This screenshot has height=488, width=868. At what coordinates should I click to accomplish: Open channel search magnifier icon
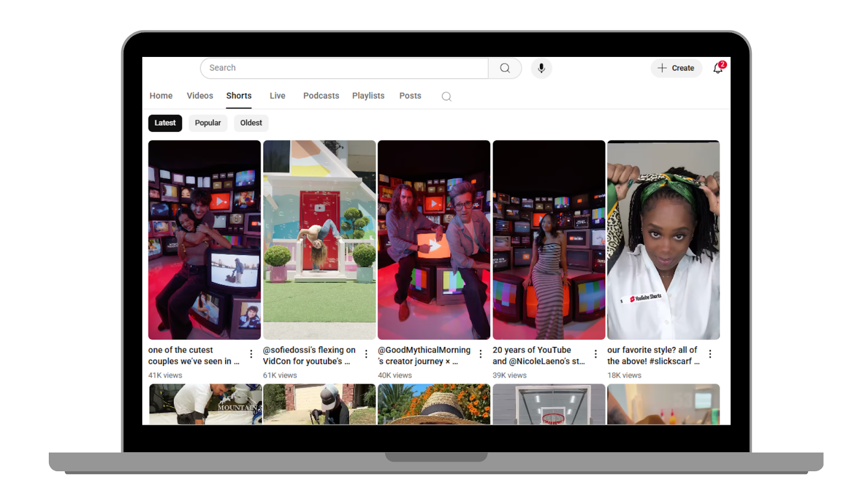click(x=446, y=97)
